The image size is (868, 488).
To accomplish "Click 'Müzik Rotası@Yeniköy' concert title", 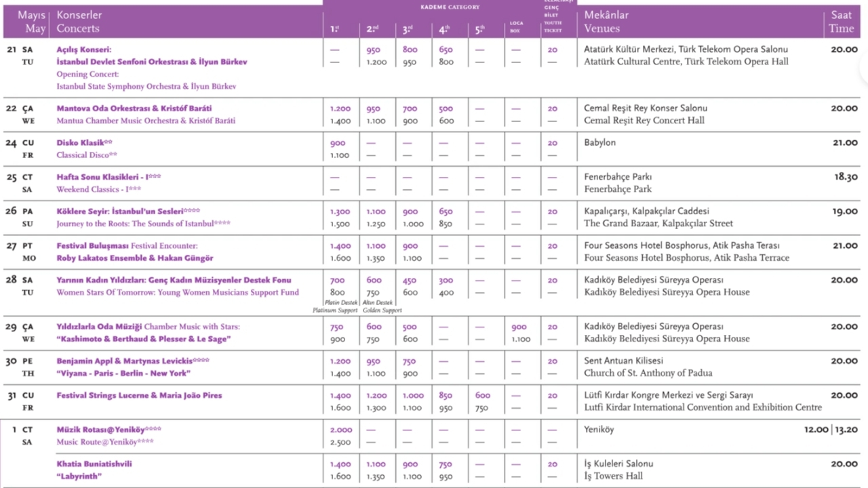I will pyautogui.click(x=108, y=430).
